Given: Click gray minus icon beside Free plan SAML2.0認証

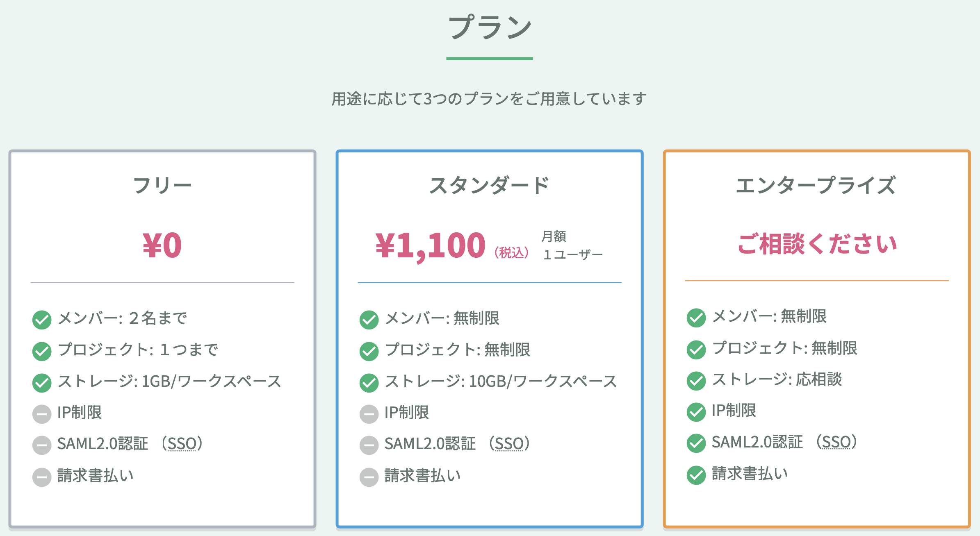Looking at the screenshot, I should pyautogui.click(x=42, y=445).
